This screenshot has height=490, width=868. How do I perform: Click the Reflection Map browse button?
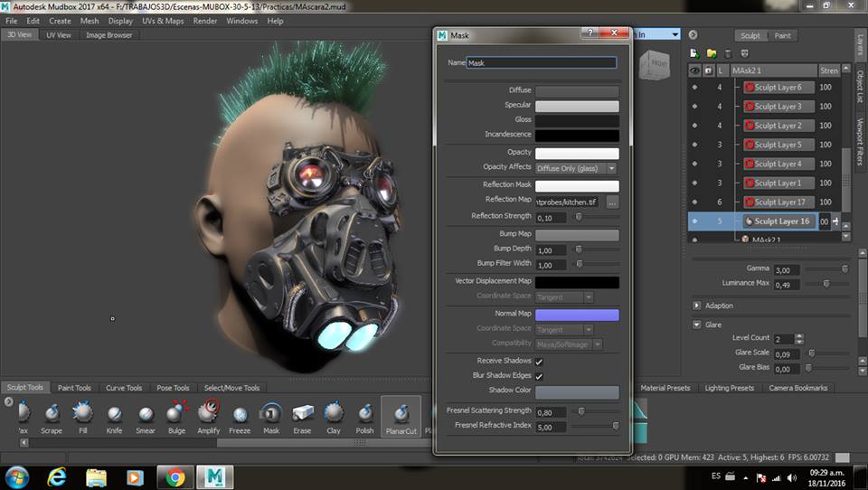[612, 203]
